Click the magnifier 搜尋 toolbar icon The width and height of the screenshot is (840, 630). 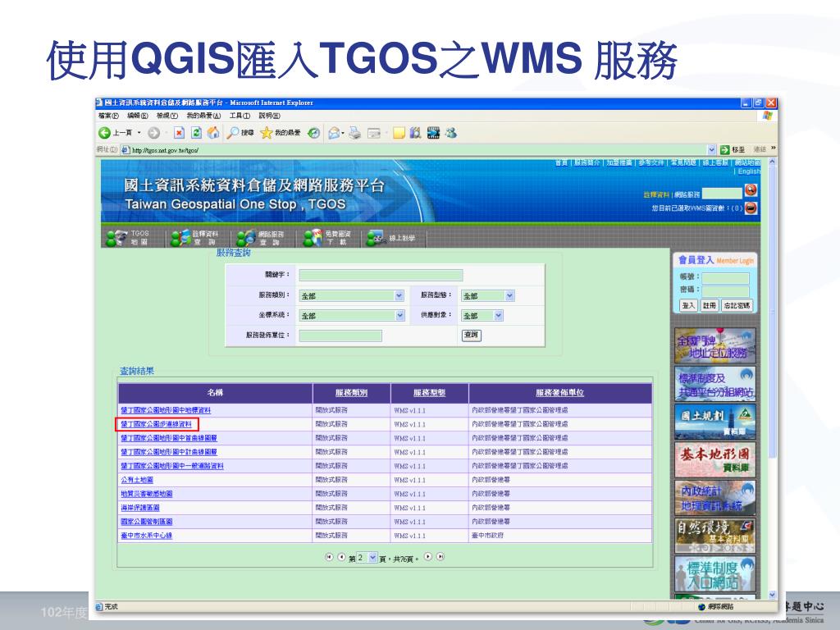coord(240,133)
